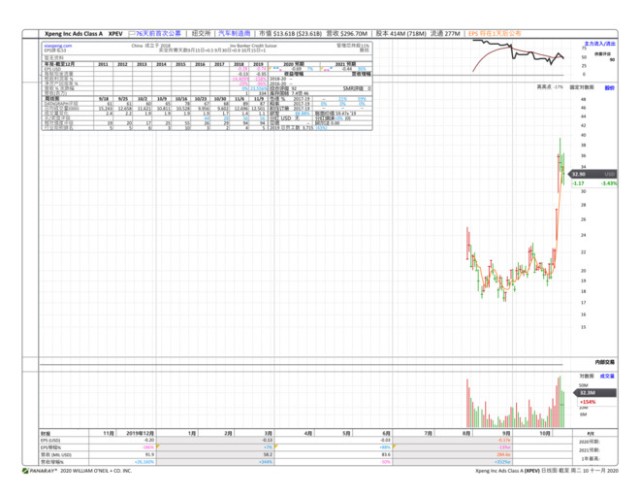Click the 8月 month label on the time axis
This screenshot has width=640, height=495.
click(467, 433)
